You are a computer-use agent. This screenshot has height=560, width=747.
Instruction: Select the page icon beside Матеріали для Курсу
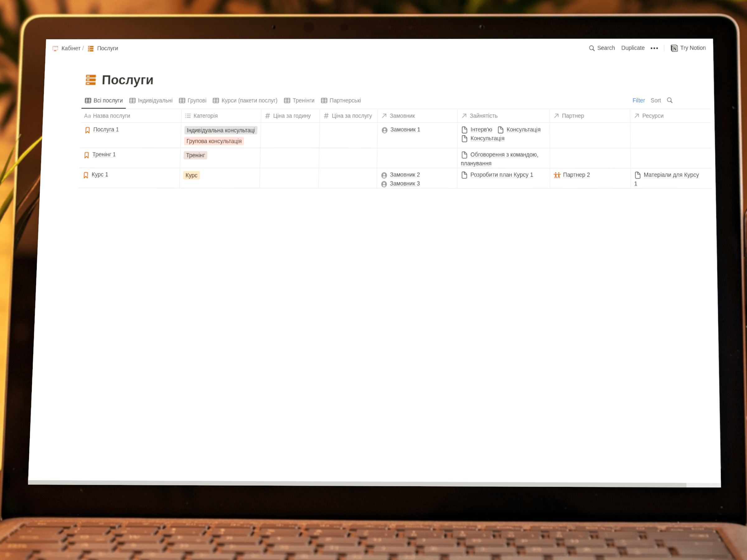tap(637, 175)
